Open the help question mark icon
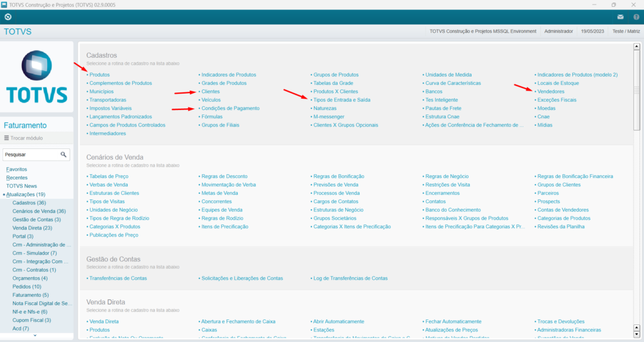Viewport: 644px width, 342px height. pyautogui.click(x=636, y=17)
